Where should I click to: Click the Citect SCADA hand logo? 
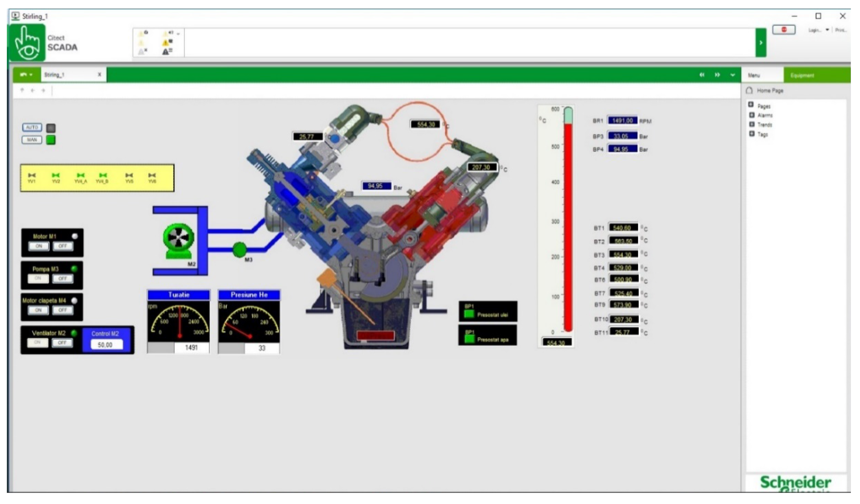[27, 43]
